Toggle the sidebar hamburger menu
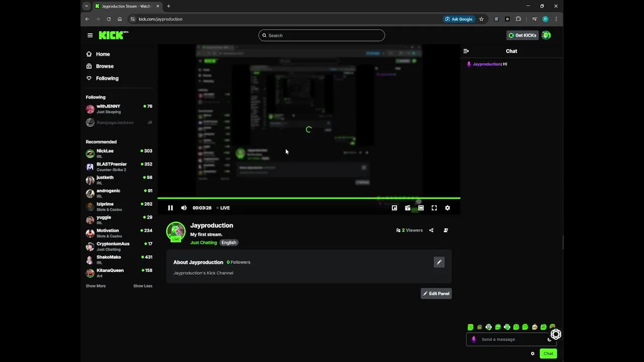The height and width of the screenshot is (362, 644). pos(90,35)
